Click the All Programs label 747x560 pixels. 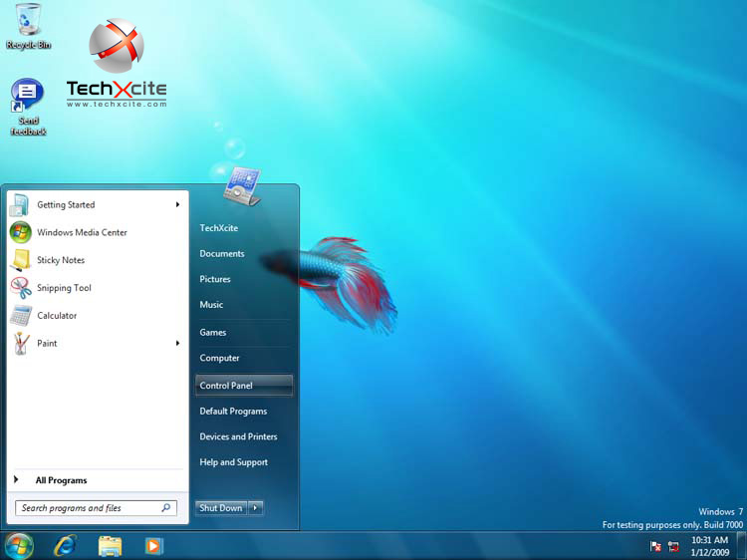coord(61,480)
